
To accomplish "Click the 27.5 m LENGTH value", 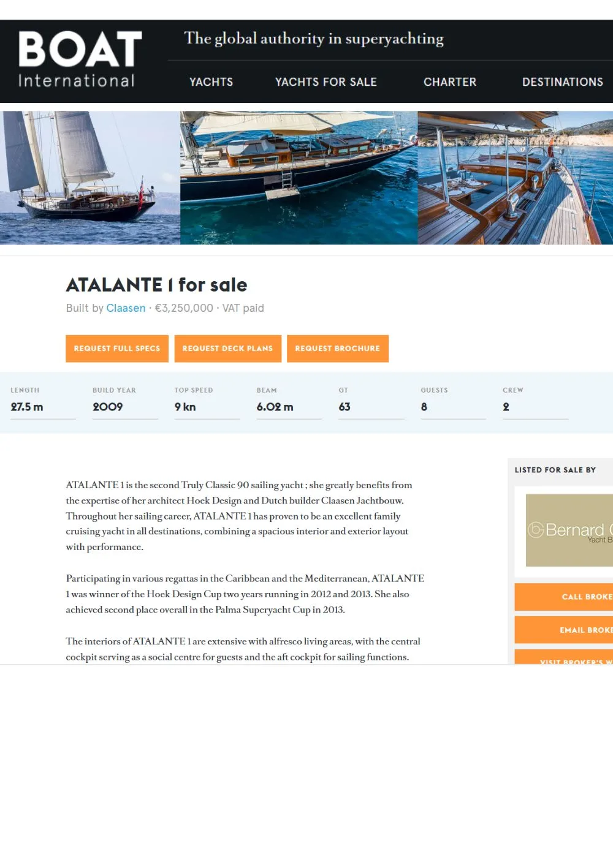I will coord(26,406).
